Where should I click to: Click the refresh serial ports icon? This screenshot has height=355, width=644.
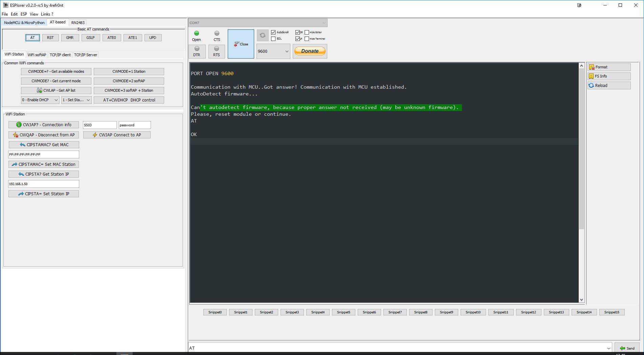(263, 35)
